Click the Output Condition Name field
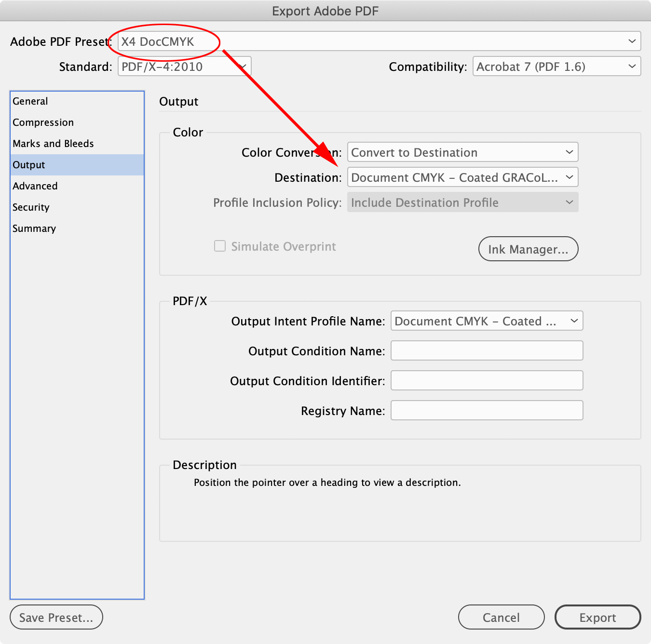651x644 pixels. tap(486, 350)
